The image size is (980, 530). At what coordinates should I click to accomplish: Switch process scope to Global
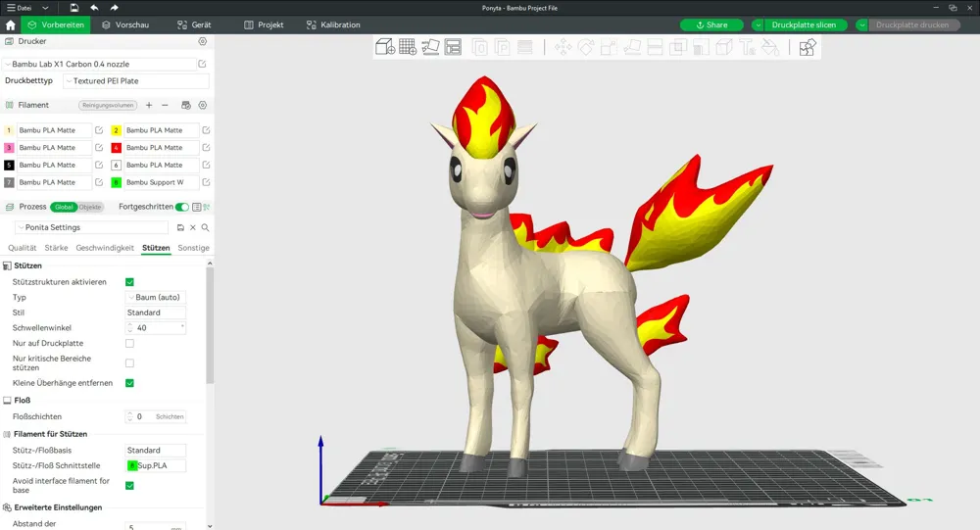[64, 207]
